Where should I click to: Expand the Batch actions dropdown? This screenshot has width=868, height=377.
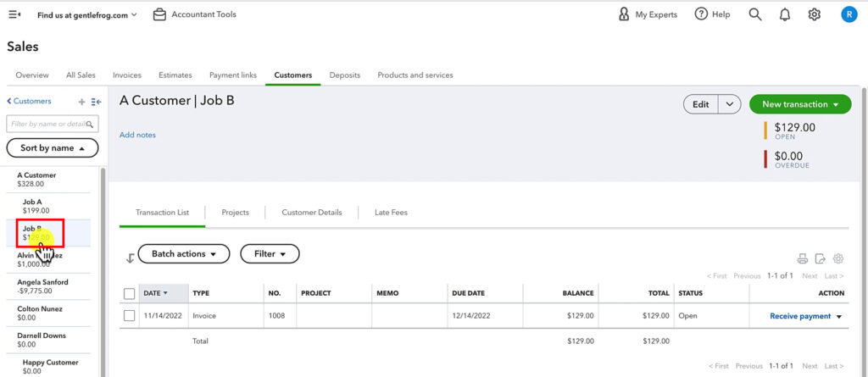183,253
